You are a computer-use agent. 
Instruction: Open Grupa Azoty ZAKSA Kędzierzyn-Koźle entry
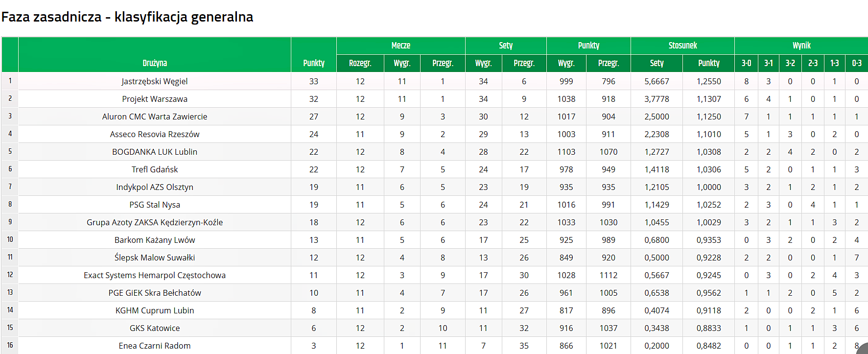[155, 222]
